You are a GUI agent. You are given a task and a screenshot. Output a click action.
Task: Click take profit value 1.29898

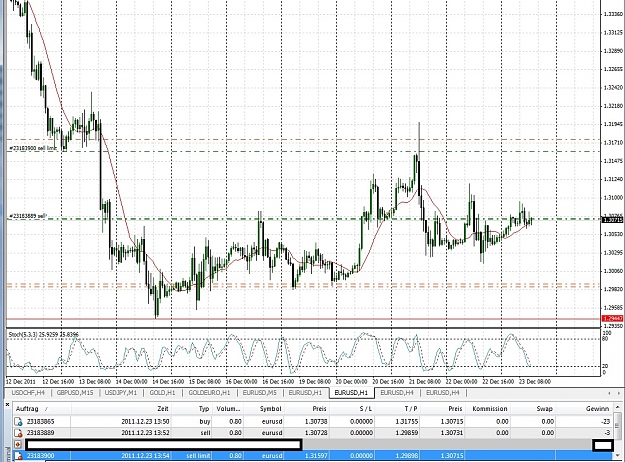coord(407,456)
